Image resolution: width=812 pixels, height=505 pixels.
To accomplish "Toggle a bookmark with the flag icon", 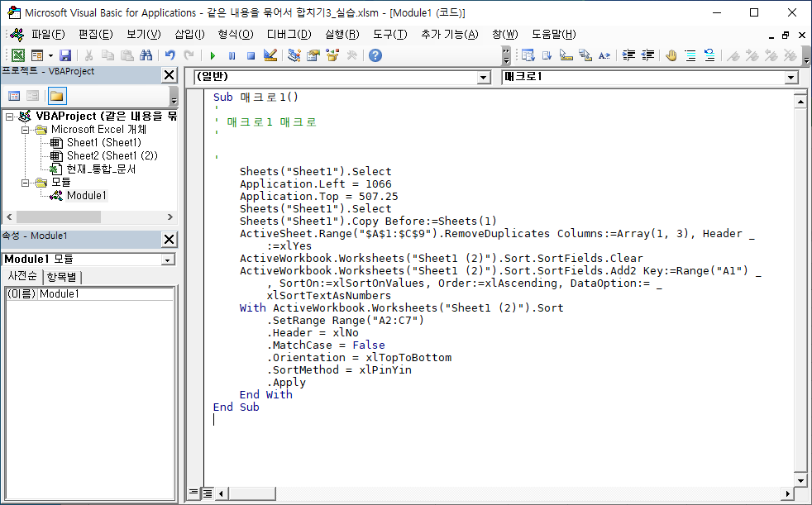I will (733, 55).
